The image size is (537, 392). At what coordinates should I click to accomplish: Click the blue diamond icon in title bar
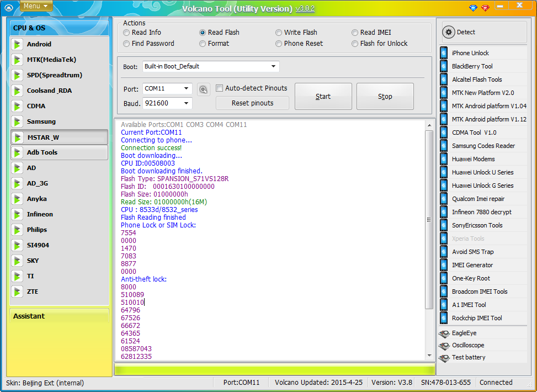point(473,8)
